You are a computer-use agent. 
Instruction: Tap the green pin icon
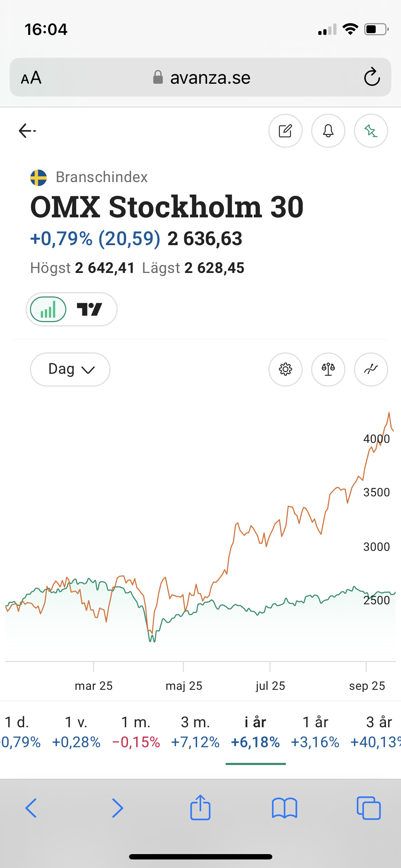tap(371, 131)
